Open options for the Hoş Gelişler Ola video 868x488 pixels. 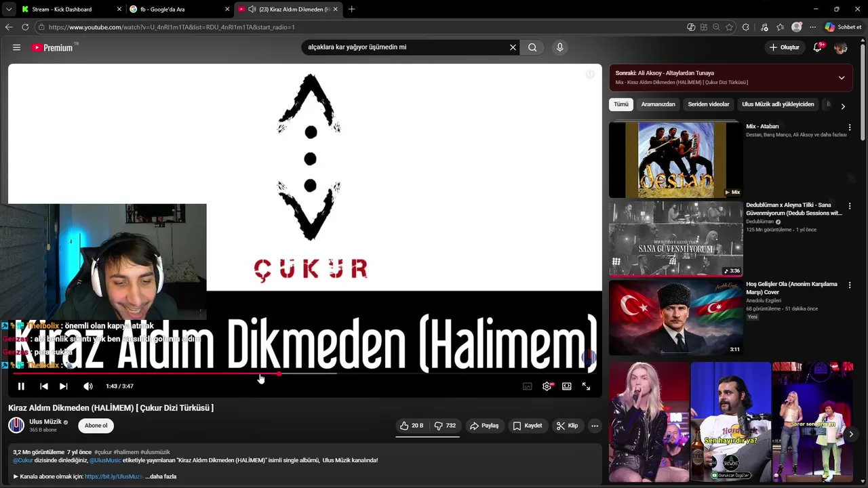(x=850, y=285)
